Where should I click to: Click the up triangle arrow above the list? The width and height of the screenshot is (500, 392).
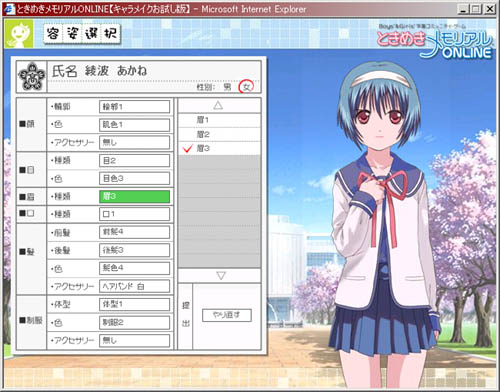click(x=218, y=106)
